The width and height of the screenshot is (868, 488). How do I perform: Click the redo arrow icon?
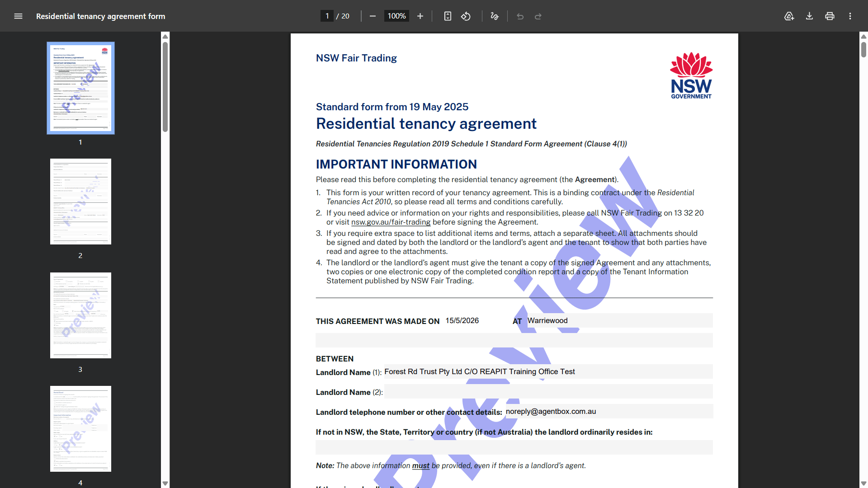538,16
